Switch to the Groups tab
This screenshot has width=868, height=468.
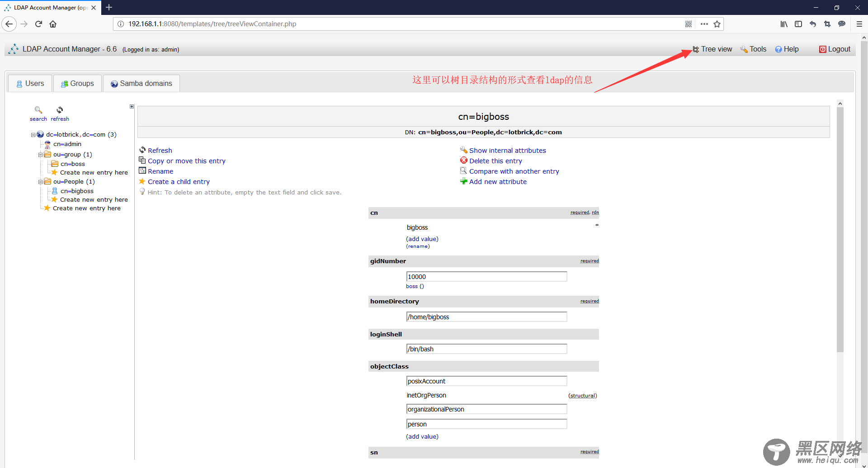pyautogui.click(x=77, y=84)
